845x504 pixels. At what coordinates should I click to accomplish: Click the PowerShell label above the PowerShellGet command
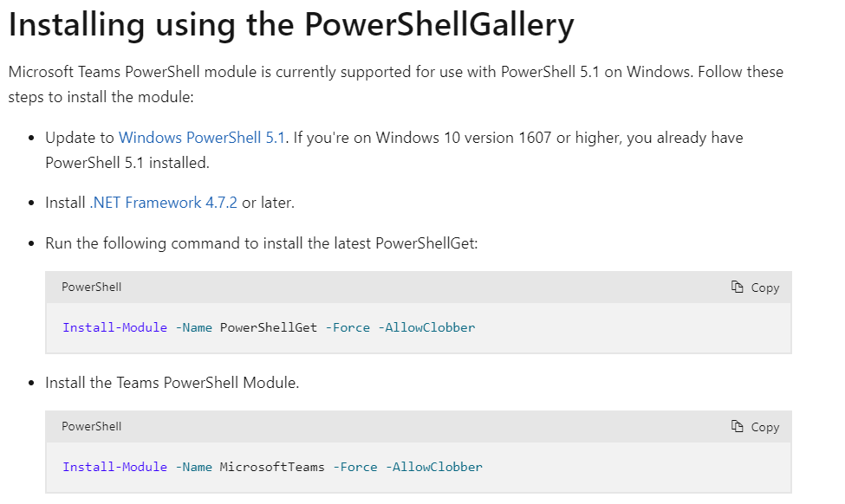(x=91, y=288)
